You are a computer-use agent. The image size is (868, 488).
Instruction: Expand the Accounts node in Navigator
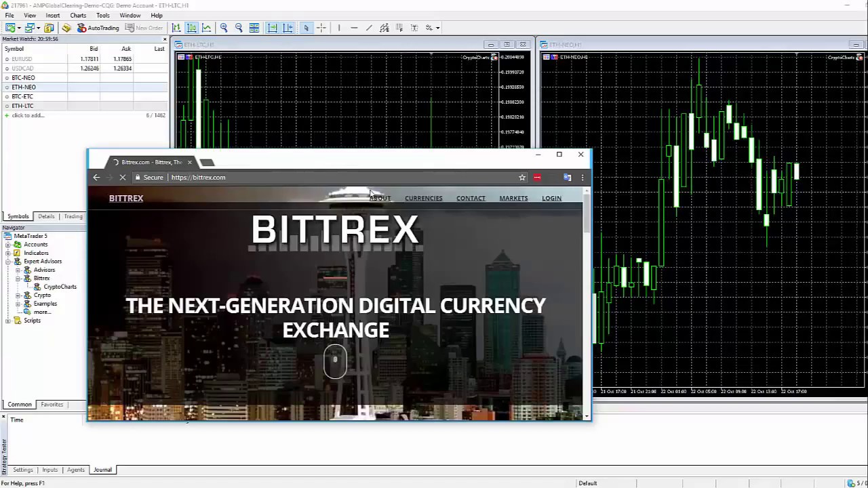(8, 245)
